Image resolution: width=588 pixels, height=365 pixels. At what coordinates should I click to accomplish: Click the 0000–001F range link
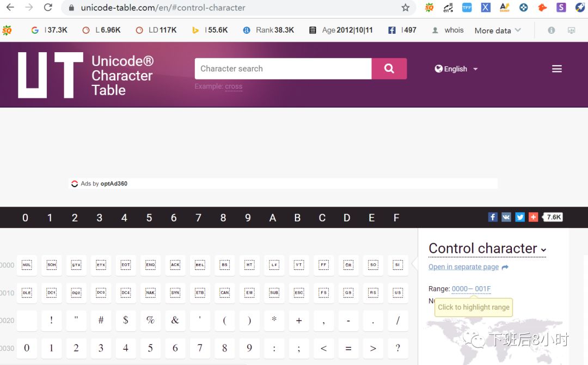(471, 288)
